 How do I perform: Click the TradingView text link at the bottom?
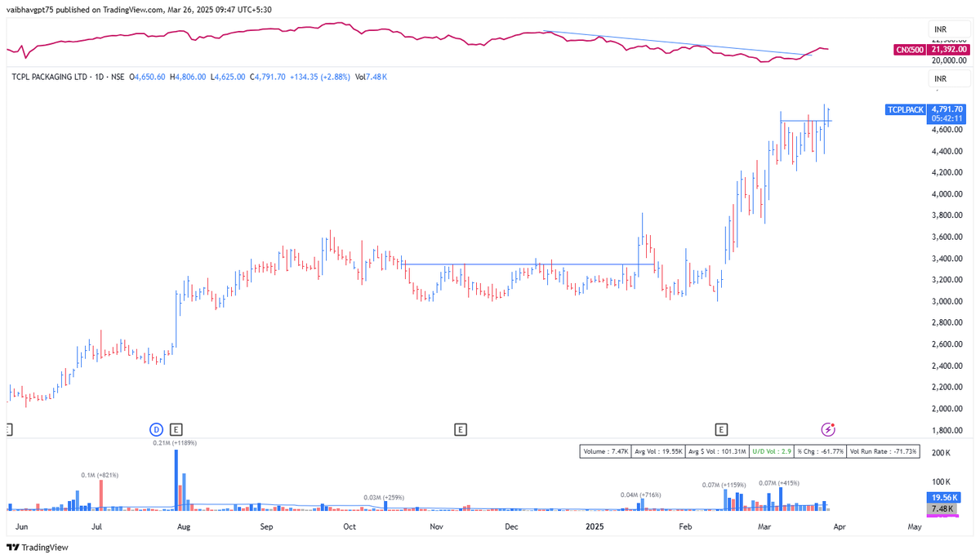(47, 547)
